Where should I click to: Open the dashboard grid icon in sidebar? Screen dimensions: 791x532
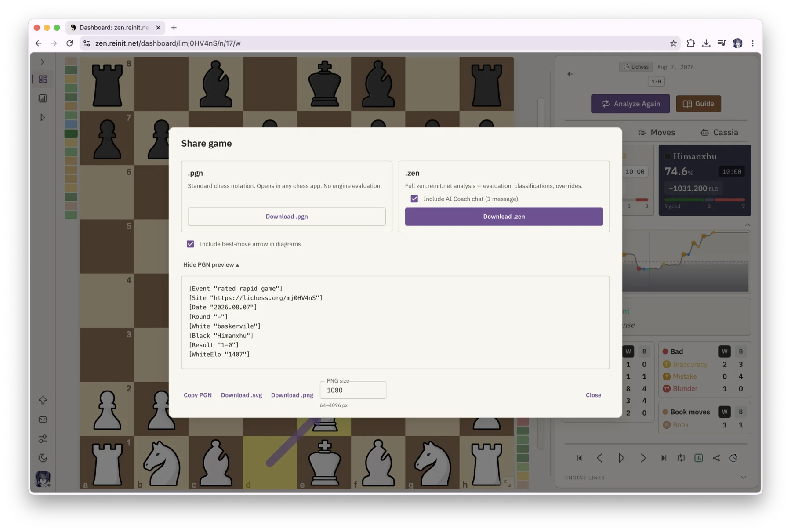43,79
